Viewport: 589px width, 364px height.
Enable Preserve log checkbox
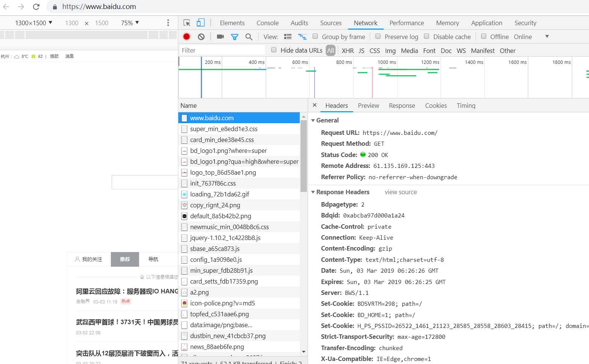point(378,36)
